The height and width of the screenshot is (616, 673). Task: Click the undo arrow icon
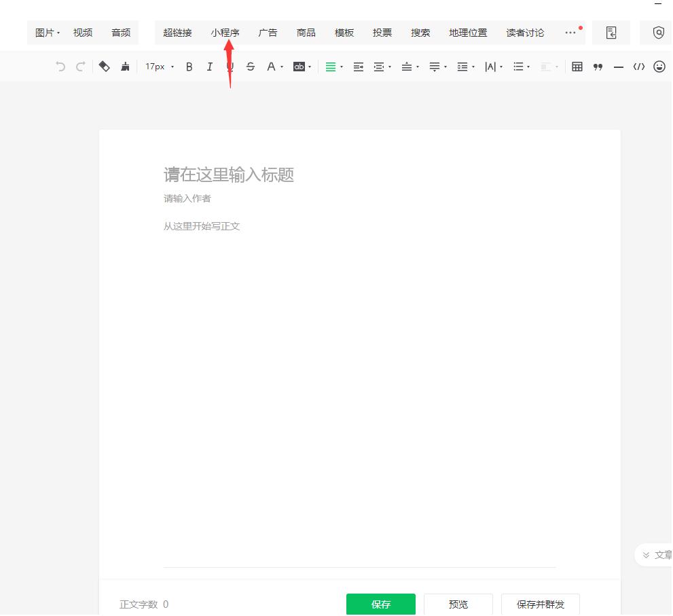pos(60,66)
